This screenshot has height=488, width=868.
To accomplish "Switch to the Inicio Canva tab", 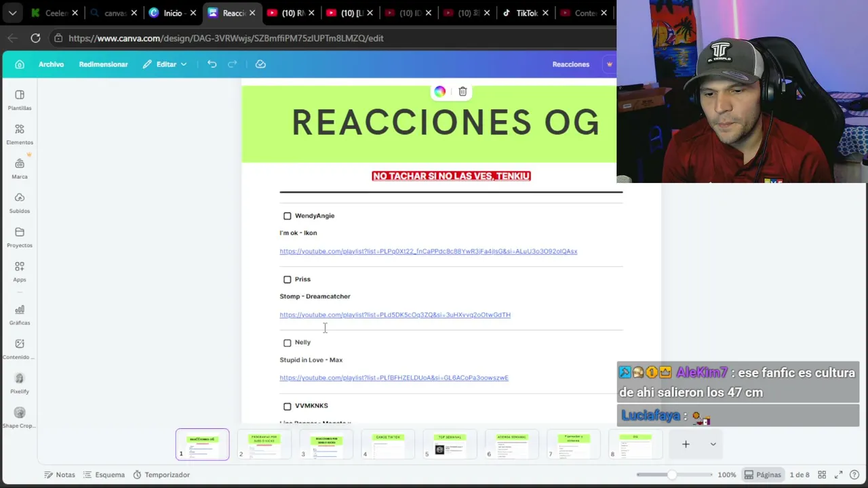I will click(172, 13).
